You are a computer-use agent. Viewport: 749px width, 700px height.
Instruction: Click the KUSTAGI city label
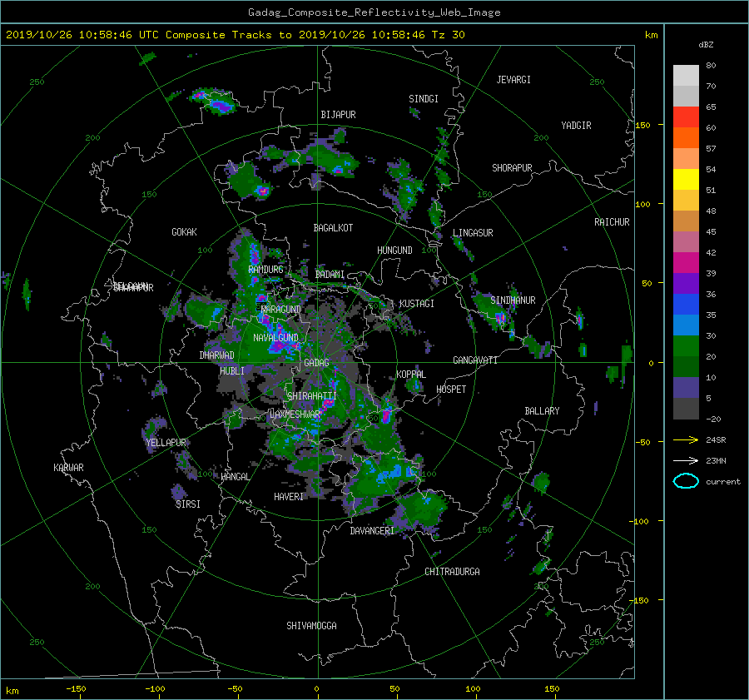417,304
